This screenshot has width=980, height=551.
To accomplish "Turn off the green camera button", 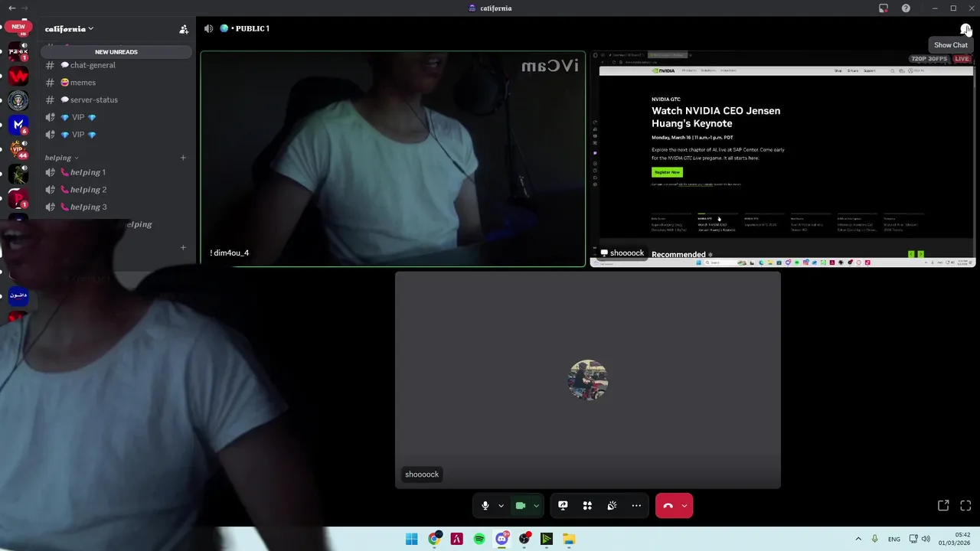I will pos(521,506).
